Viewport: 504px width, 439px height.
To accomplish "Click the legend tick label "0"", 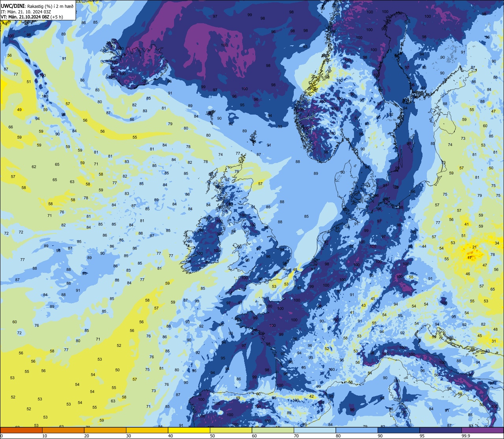I will pyautogui.click(x=2, y=436).
